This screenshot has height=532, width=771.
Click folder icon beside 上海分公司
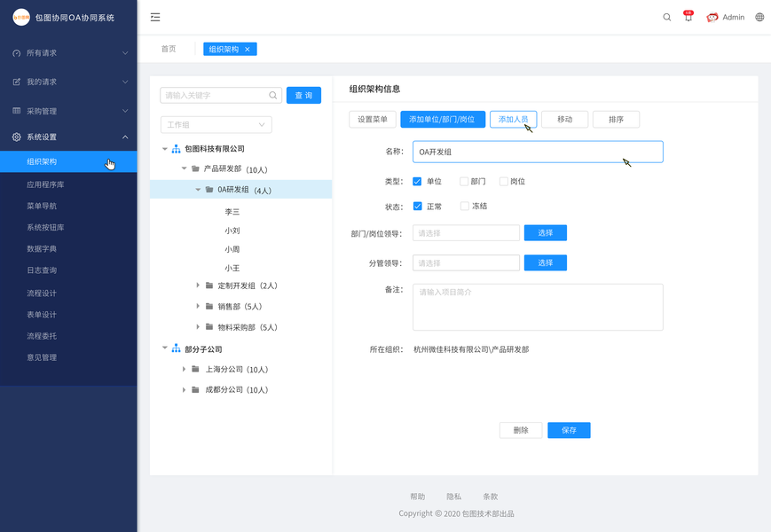195,369
